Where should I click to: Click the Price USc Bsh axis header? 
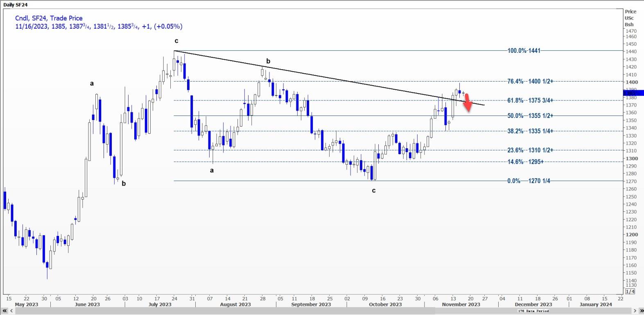coord(630,18)
